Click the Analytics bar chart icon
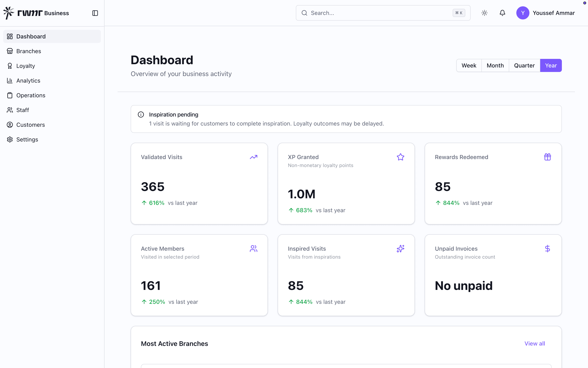Image resolution: width=588 pixels, height=368 pixels. coord(10,81)
